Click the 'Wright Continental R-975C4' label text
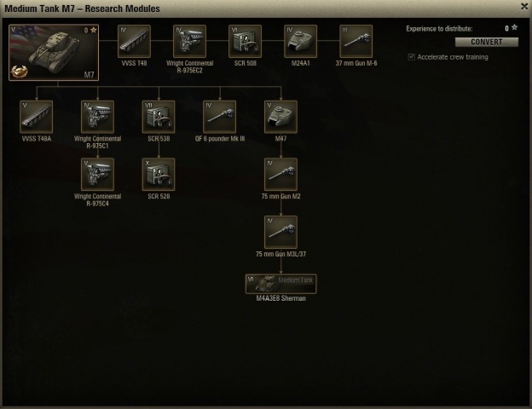The height and width of the screenshot is (409, 532). (97, 199)
